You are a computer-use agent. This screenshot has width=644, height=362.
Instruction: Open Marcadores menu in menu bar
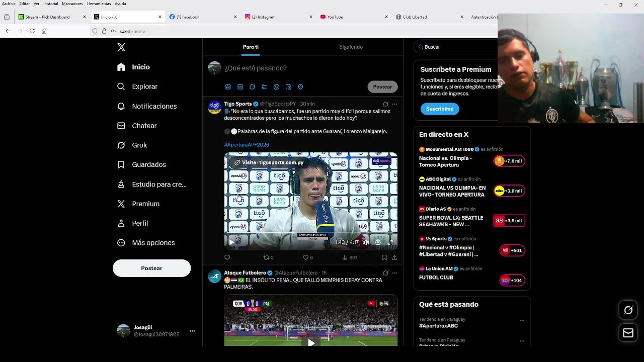click(72, 4)
